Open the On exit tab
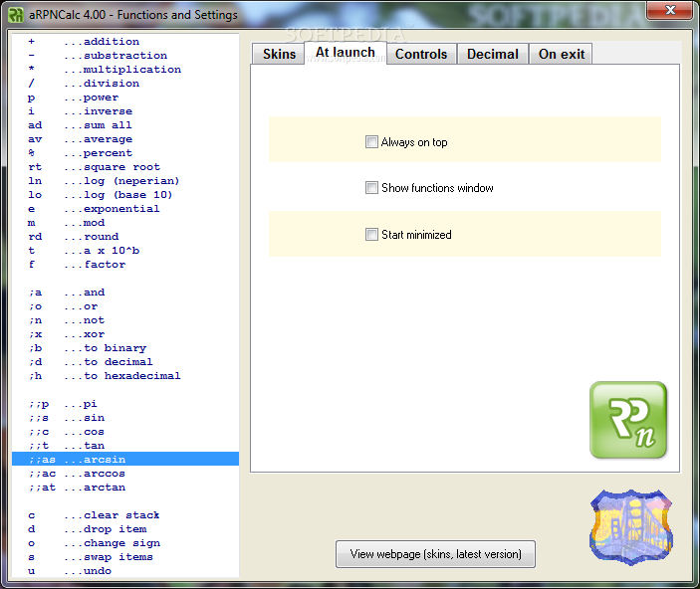The width and height of the screenshot is (700, 589). tap(562, 54)
